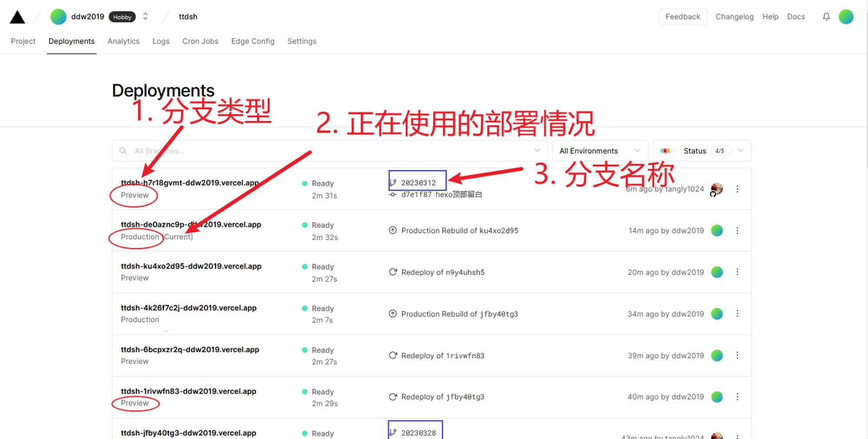The image size is (868, 439).
Task: Click the team switcher chevron next to Hobby
Action: [x=145, y=16]
